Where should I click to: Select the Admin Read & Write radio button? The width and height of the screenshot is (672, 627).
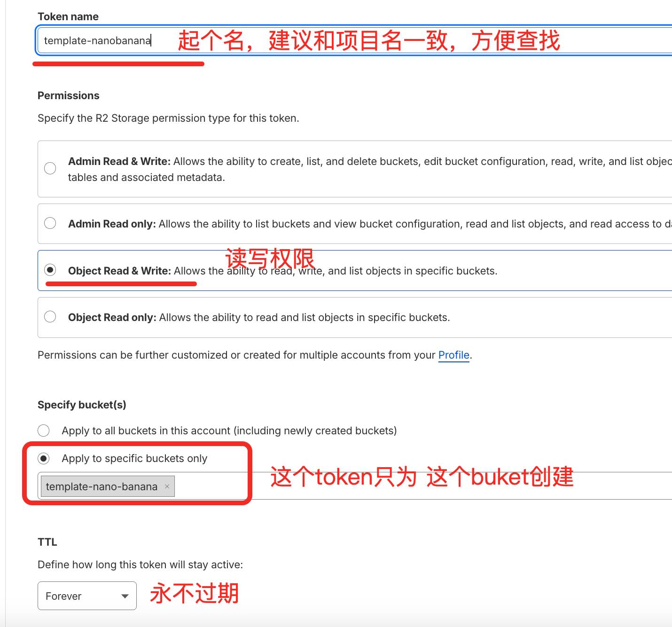click(50, 168)
